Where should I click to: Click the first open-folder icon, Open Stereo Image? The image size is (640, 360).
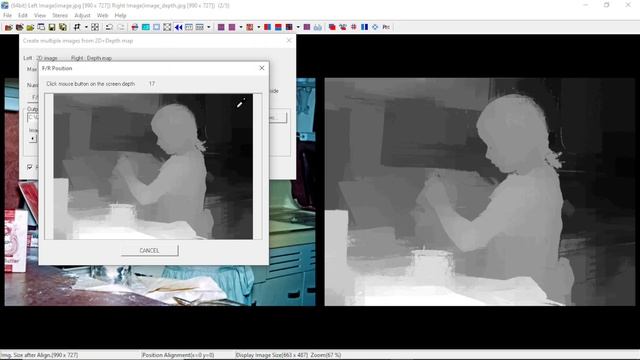8,27
